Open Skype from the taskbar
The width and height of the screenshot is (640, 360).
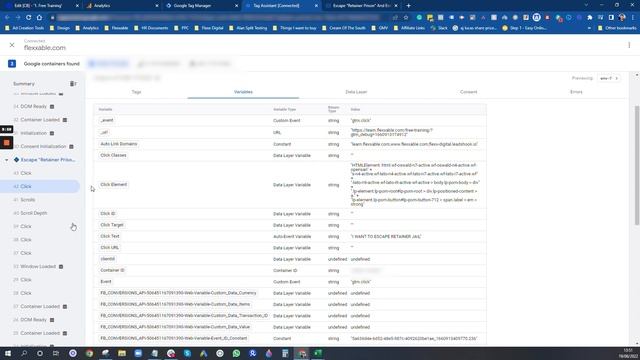click(187, 353)
